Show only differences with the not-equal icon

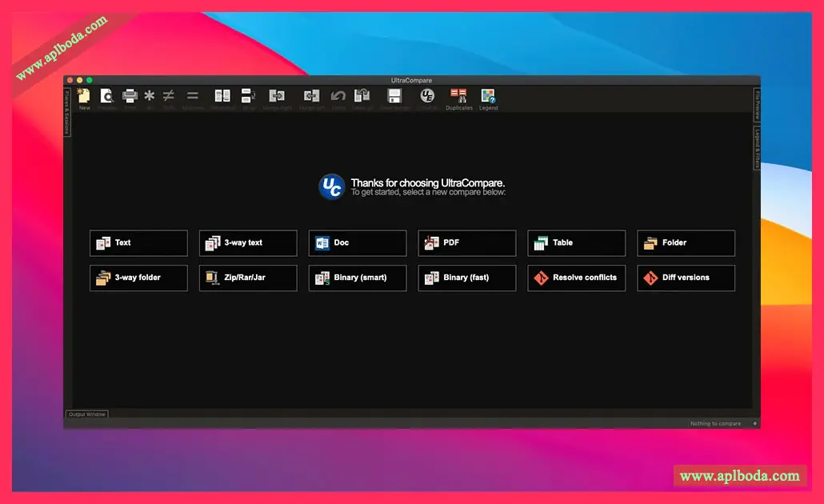click(x=169, y=98)
